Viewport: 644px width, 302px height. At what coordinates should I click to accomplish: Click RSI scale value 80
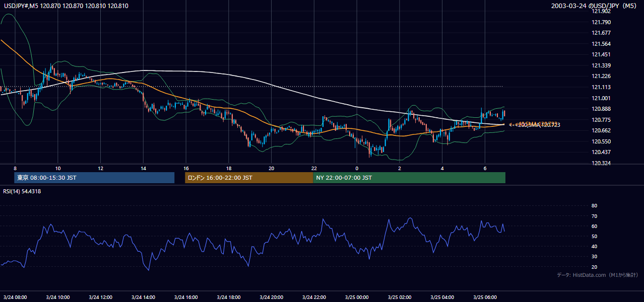coord(594,206)
